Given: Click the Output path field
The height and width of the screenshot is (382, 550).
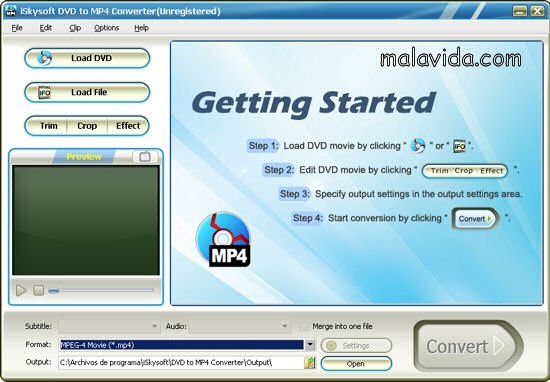Looking at the screenshot, I should pyautogui.click(x=181, y=363).
